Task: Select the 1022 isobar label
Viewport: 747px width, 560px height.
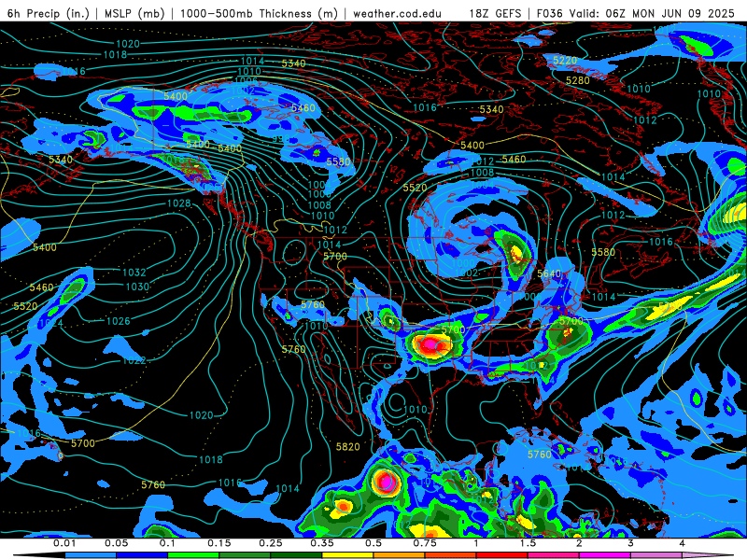Action: 134,360
